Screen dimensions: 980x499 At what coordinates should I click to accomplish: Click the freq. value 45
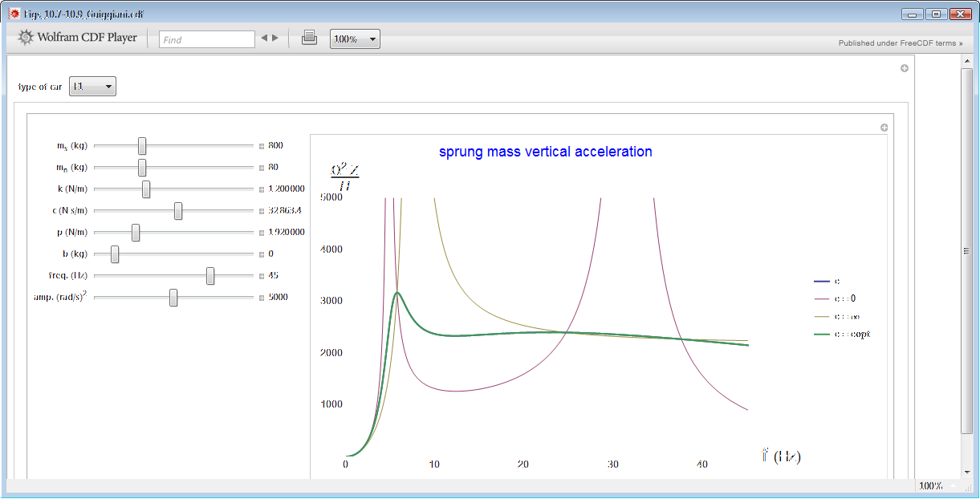[273, 275]
